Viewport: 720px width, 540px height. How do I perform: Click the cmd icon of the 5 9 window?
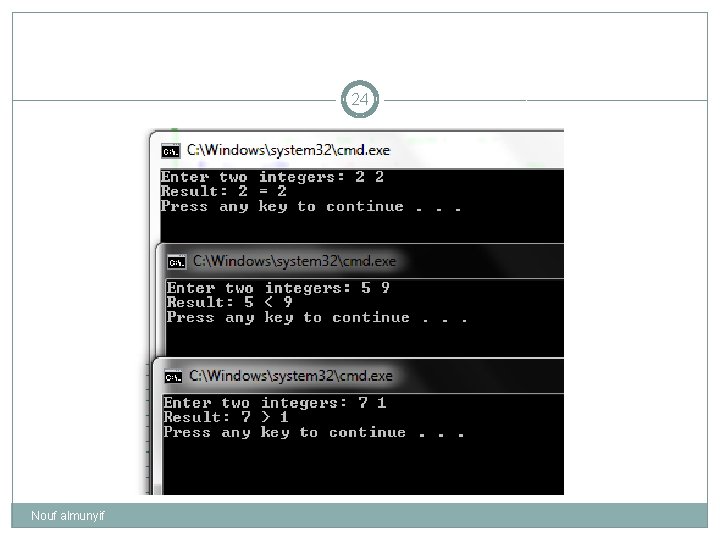[x=177, y=262]
